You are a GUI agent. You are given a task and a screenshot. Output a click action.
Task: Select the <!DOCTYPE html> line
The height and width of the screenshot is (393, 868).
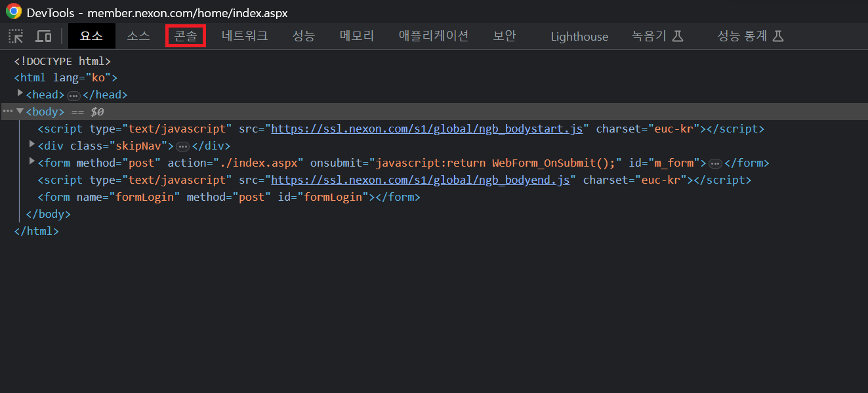pyautogui.click(x=62, y=61)
